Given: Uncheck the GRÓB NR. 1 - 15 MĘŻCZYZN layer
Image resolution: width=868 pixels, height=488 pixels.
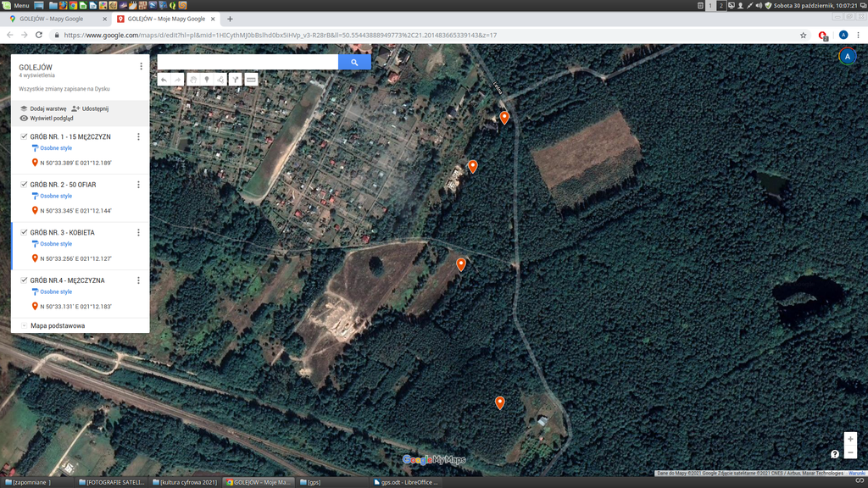Looking at the screenshot, I should (24, 136).
